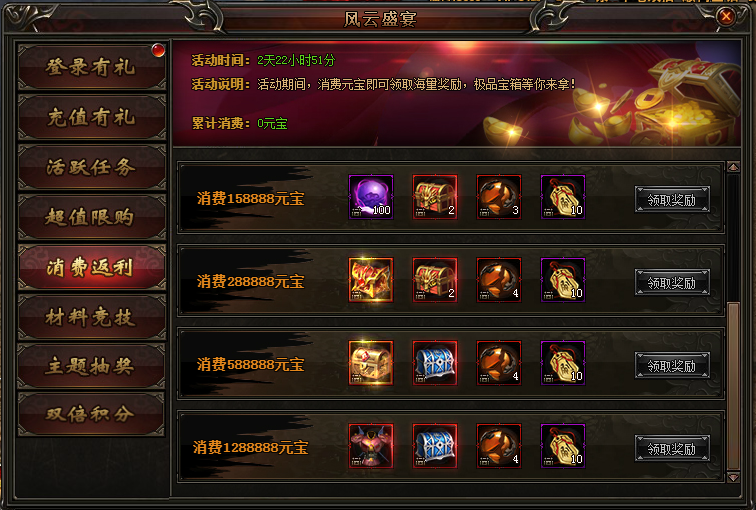Image resolution: width=756 pixels, height=510 pixels.
Task: Select the red chest in 158888 row
Action: 435,197
